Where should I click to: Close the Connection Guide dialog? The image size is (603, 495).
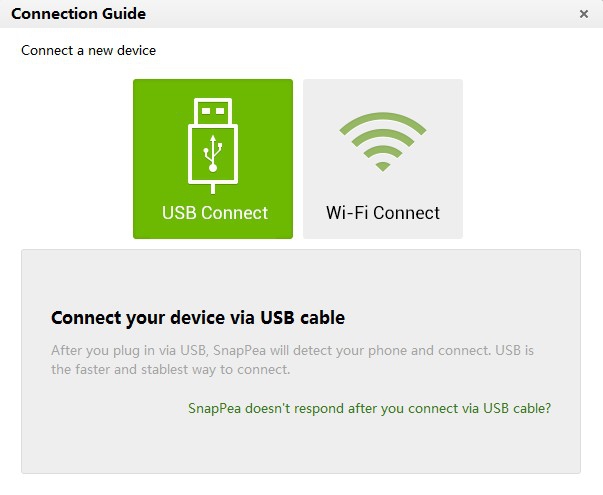tap(584, 14)
